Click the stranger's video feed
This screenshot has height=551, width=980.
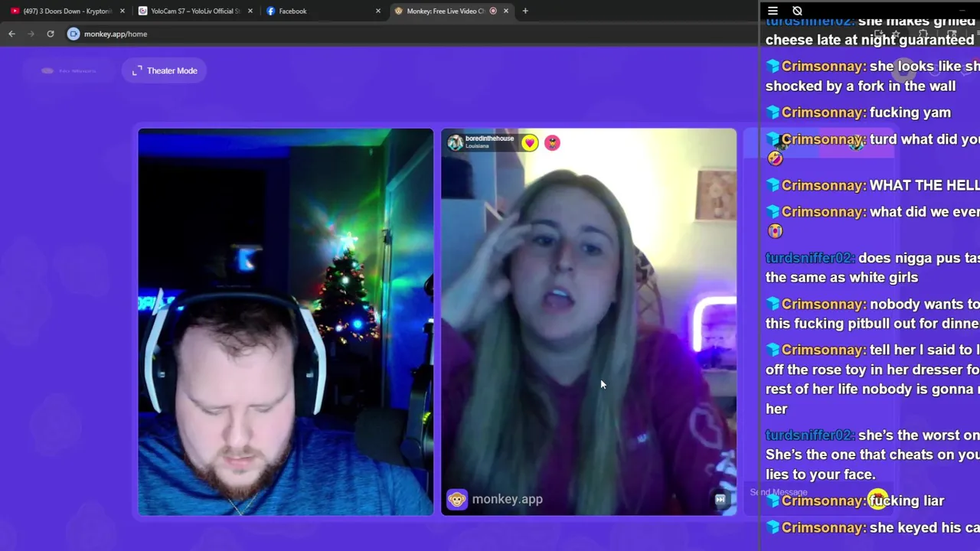(589, 321)
